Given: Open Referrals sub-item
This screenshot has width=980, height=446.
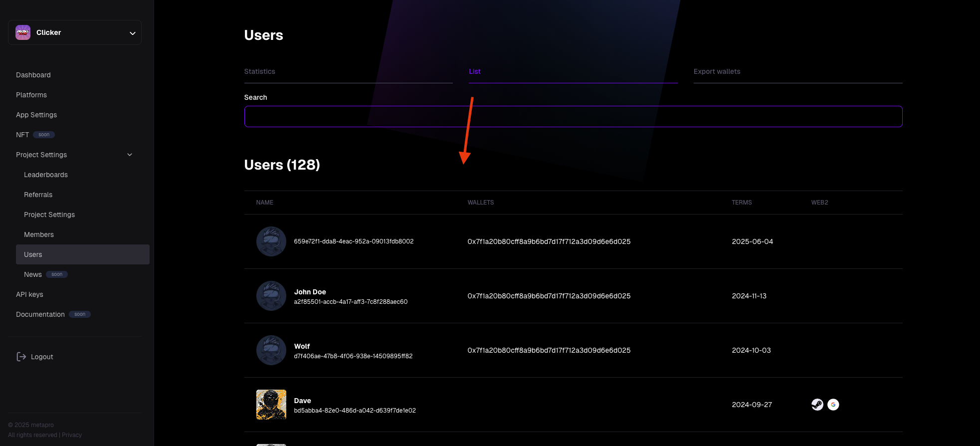Looking at the screenshot, I should pyautogui.click(x=38, y=195).
